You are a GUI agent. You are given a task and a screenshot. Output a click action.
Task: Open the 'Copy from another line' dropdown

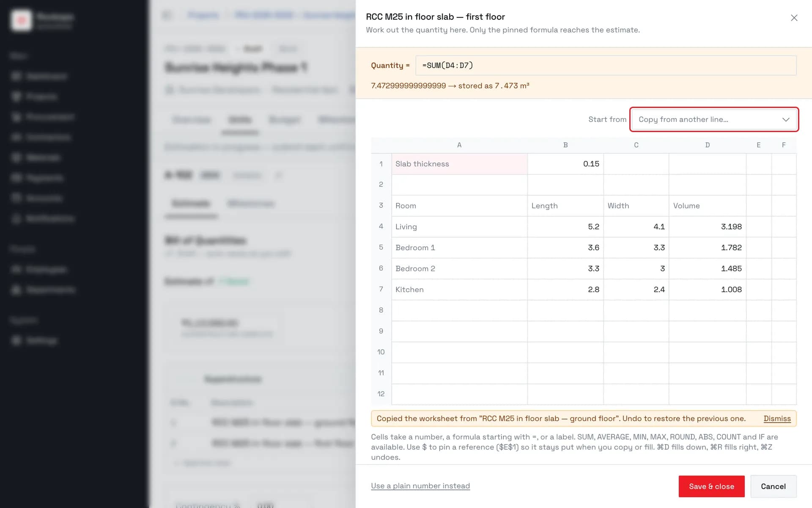[x=714, y=119]
